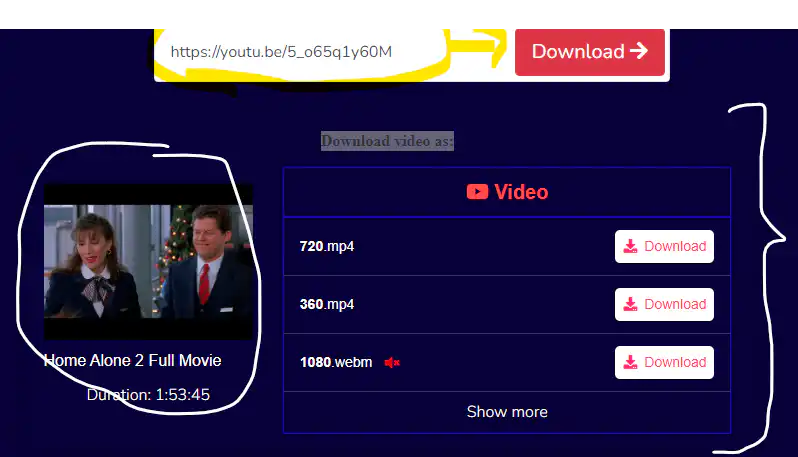Select the Video tab header
This screenshot has width=798, height=457.
click(x=507, y=192)
